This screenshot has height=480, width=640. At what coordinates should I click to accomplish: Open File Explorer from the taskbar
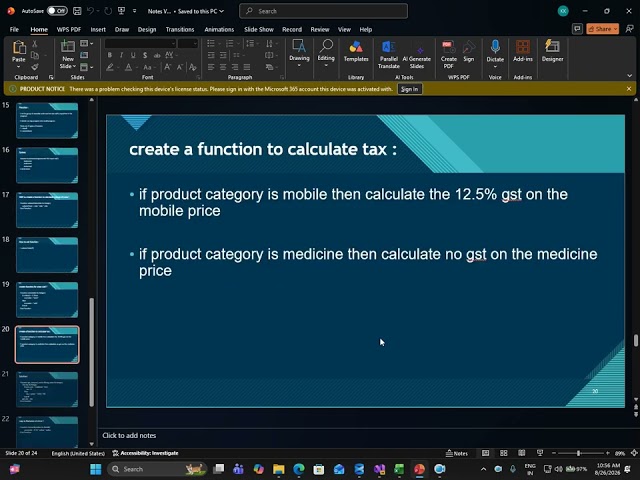coord(279,469)
